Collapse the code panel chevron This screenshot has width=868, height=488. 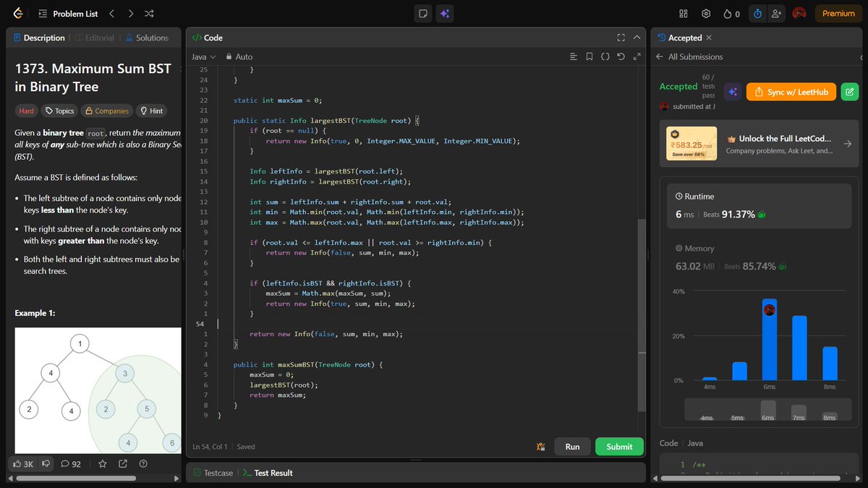pos(637,38)
